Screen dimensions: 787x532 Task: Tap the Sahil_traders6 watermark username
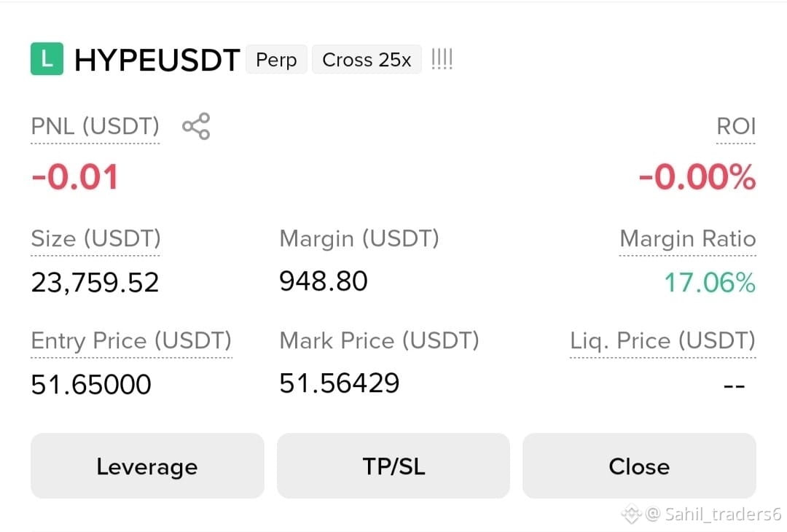(x=722, y=514)
